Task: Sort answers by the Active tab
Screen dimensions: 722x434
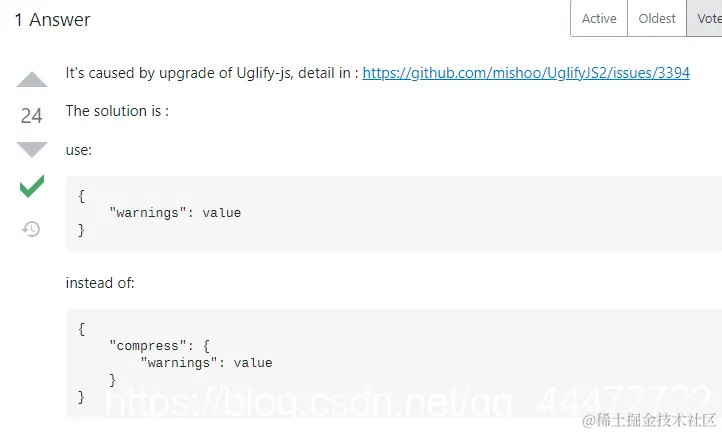Action: coord(599,18)
